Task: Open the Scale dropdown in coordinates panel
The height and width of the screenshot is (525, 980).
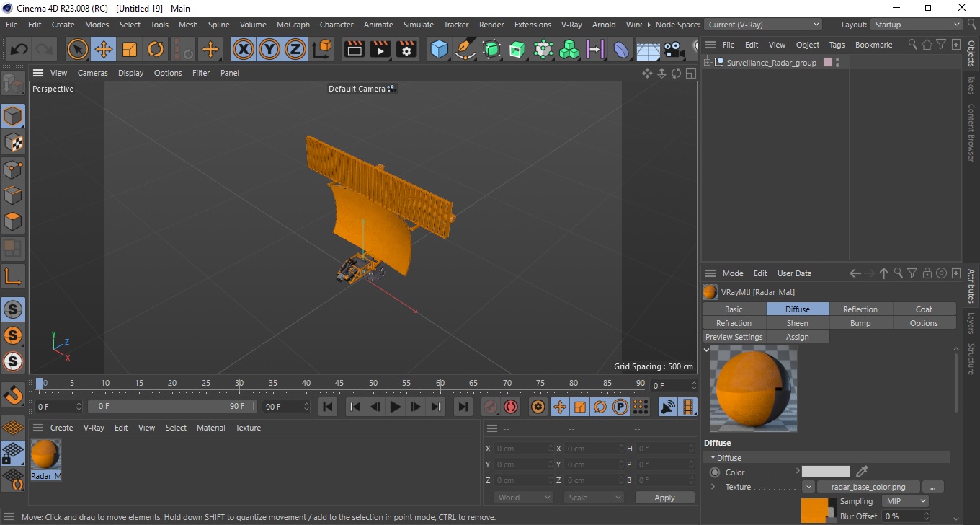Action: tap(594, 498)
